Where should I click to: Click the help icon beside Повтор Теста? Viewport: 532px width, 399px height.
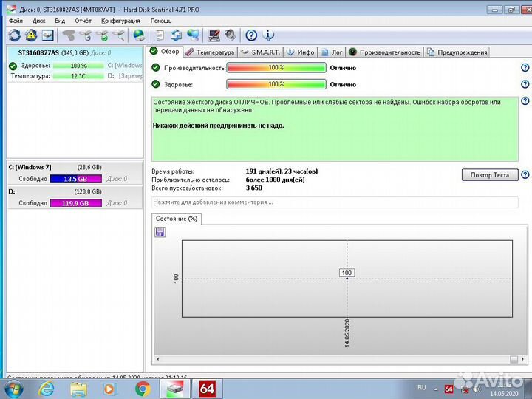tap(525, 174)
